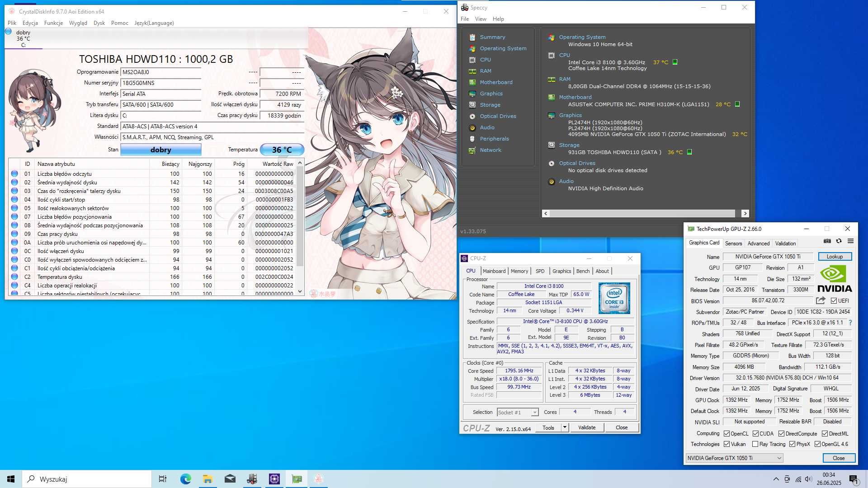The height and width of the screenshot is (488, 868).
Task: Toggle PhysX checkbox in GPU-Z
Action: [792, 444]
